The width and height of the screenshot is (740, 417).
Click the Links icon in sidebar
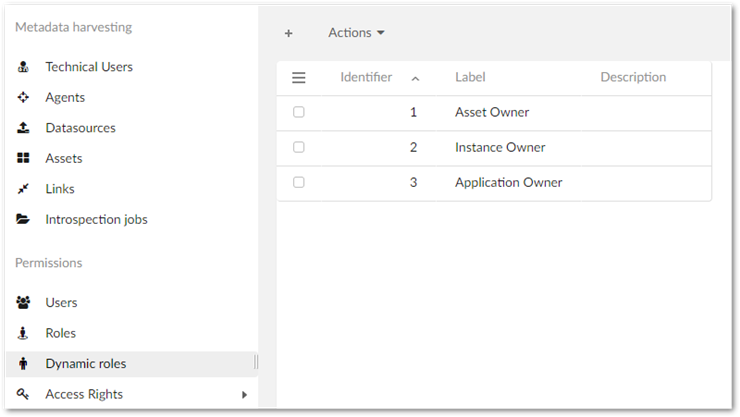pyautogui.click(x=23, y=189)
